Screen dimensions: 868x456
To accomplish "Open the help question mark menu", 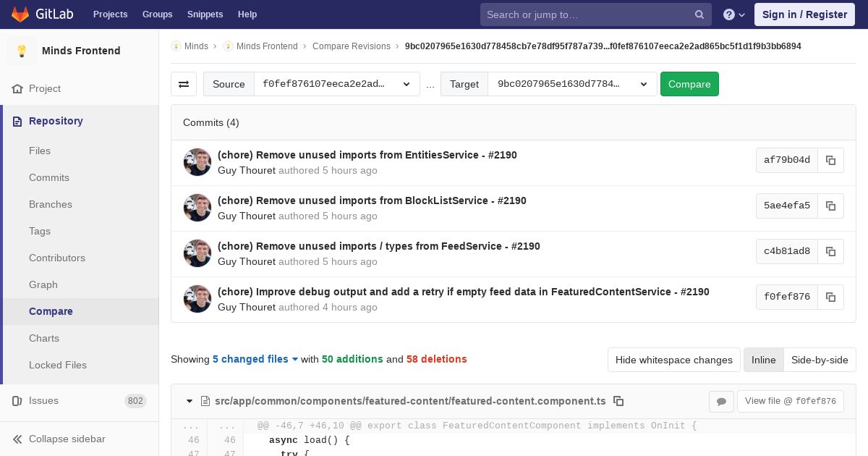I will (733, 14).
